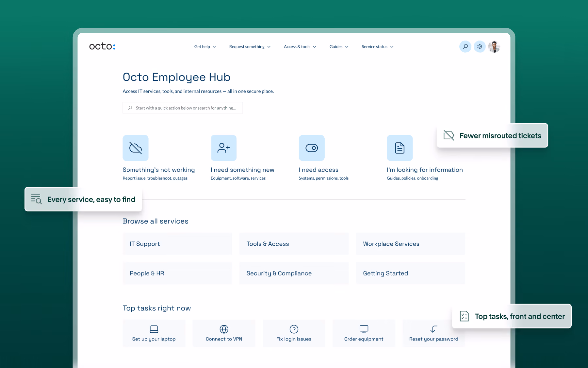Image resolution: width=588 pixels, height=368 pixels.
Task: Click the magnifier icon inside search field
Action: [x=130, y=108]
